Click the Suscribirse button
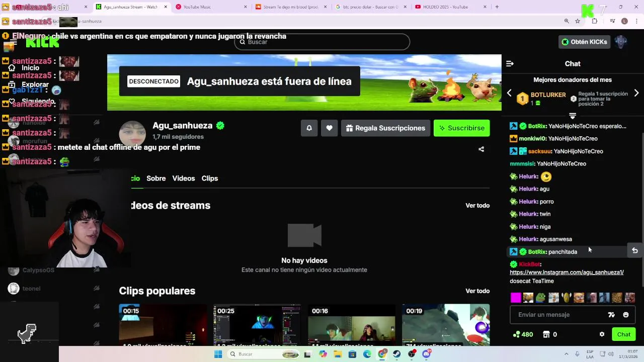Screen dimensions: 644x362 461,128
